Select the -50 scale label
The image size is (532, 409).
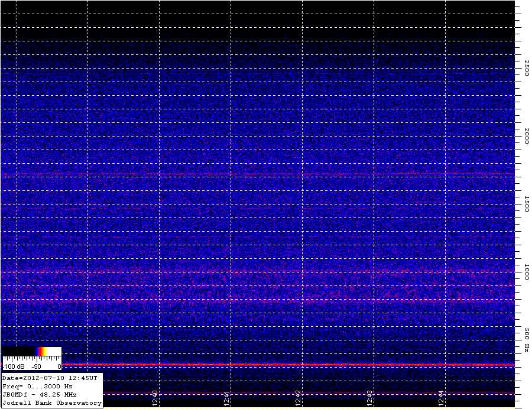coord(36,366)
